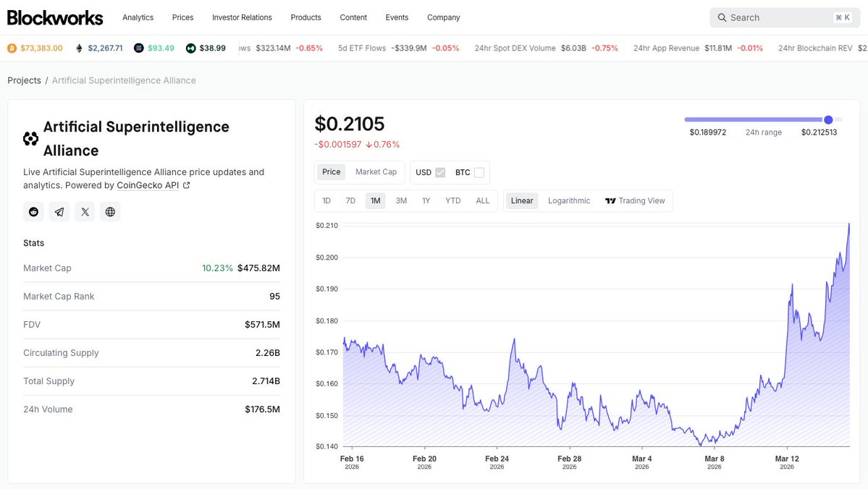The image size is (868, 489).
Task: Select Linear chart scale
Action: click(x=522, y=201)
